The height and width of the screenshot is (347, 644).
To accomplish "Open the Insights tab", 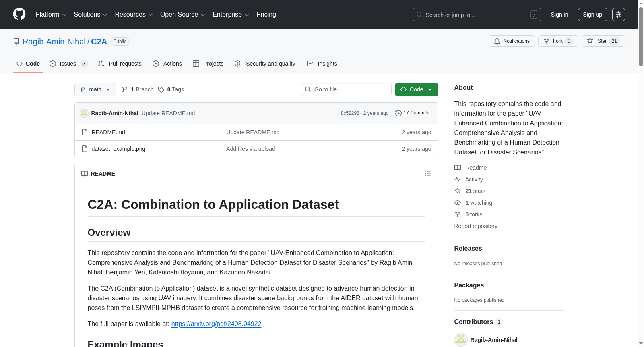I will (322, 64).
